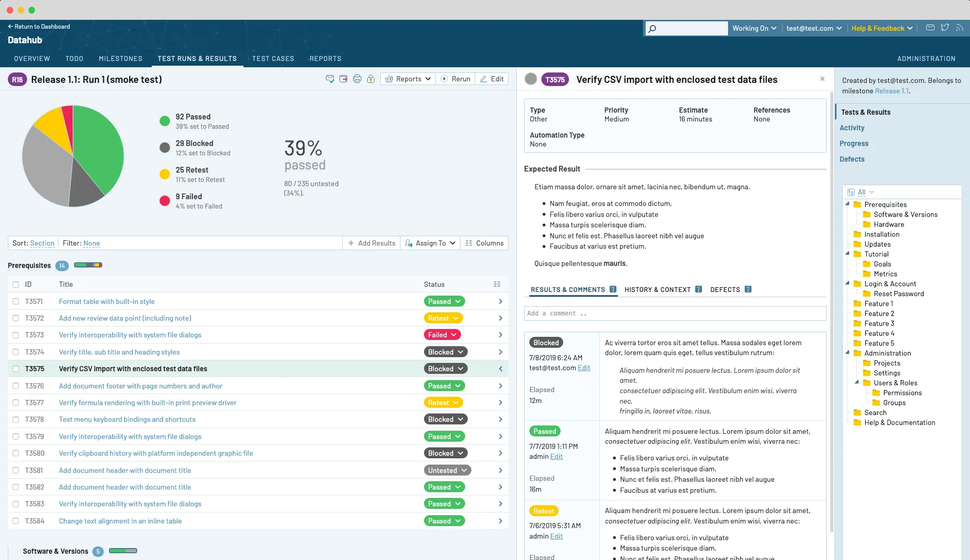Image resolution: width=970 pixels, height=560 pixels.
Task: Select all tests using header checkbox
Action: pos(15,284)
